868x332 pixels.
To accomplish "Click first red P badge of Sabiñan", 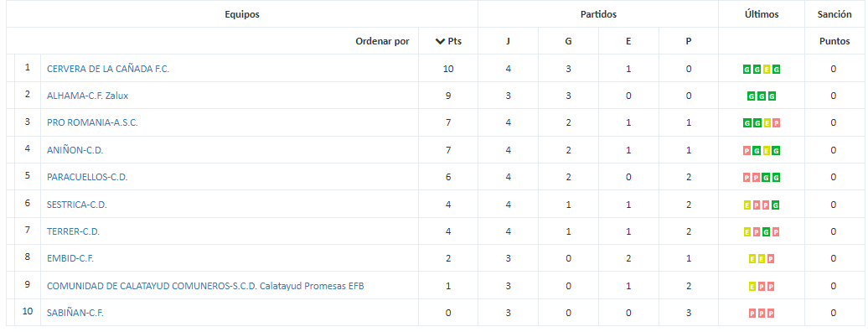I will 752,314.
